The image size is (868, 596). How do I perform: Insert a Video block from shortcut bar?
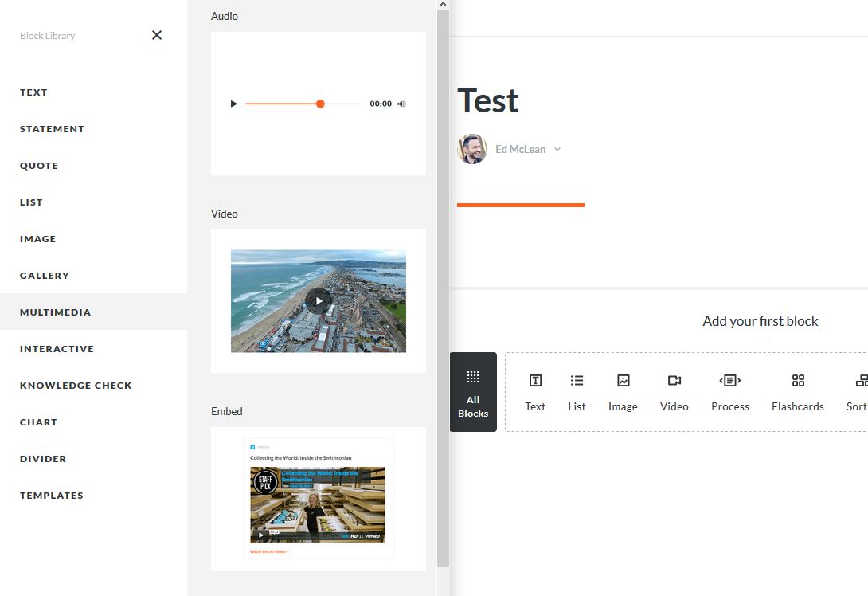(x=674, y=393)
